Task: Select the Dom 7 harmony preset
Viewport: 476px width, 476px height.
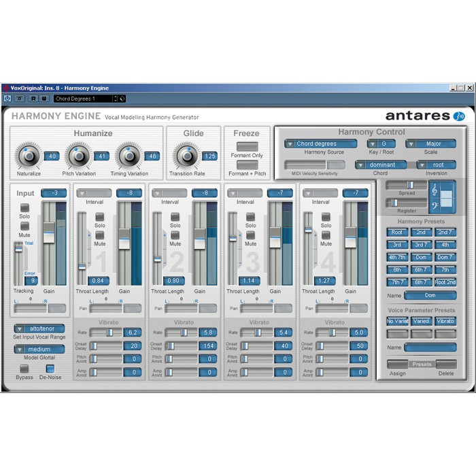Action: tap(445, 257)
